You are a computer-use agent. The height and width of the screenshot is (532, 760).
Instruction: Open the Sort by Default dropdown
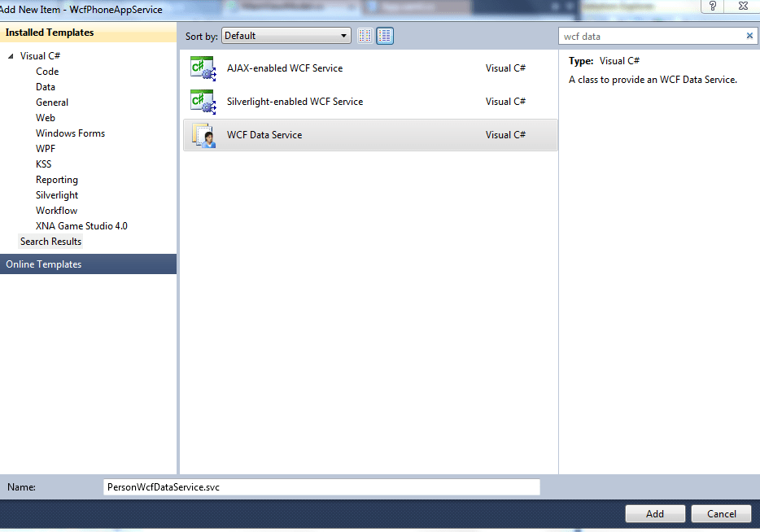coord(286,36)
